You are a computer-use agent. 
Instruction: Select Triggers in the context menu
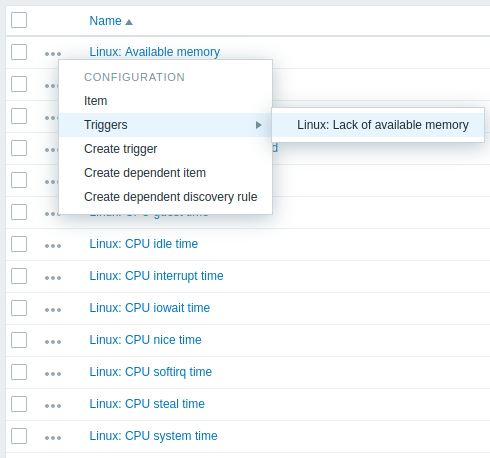pyautogui.click(x=166, y=125)
